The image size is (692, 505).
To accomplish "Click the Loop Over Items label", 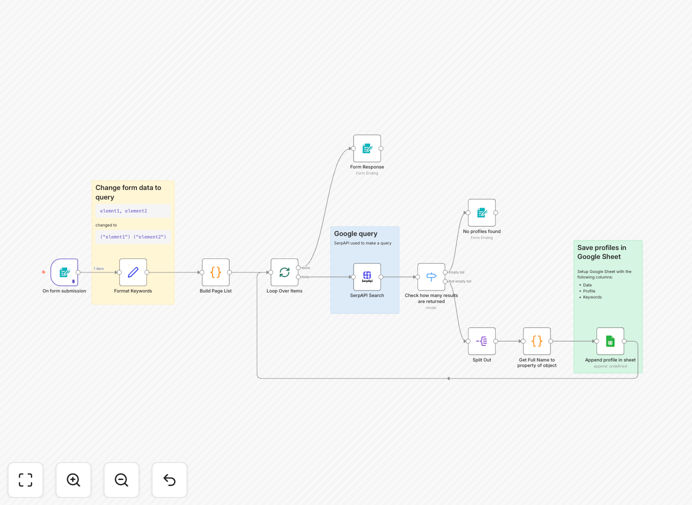I will pyautogui.click(x=285, y=291).
